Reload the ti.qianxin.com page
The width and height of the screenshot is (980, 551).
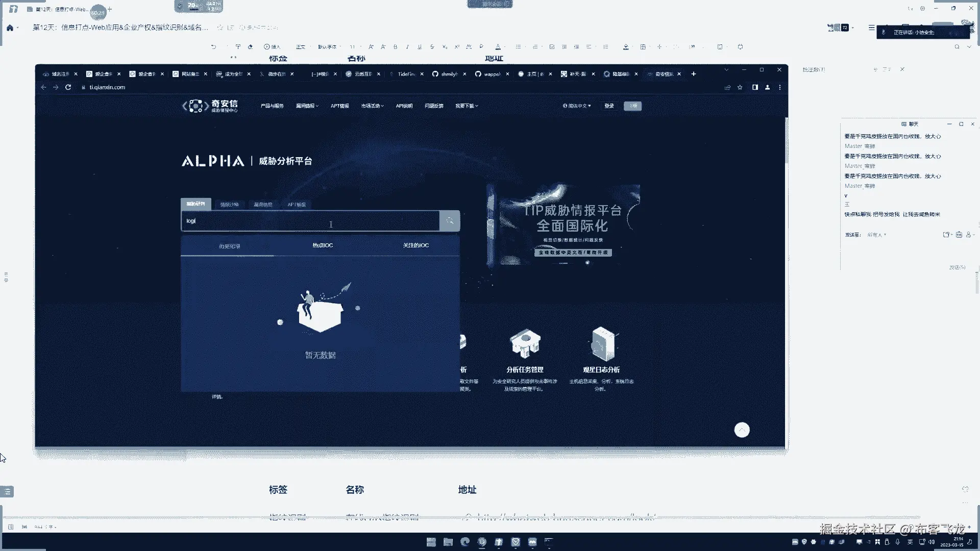pyautogui.click(x=68, y=87)
